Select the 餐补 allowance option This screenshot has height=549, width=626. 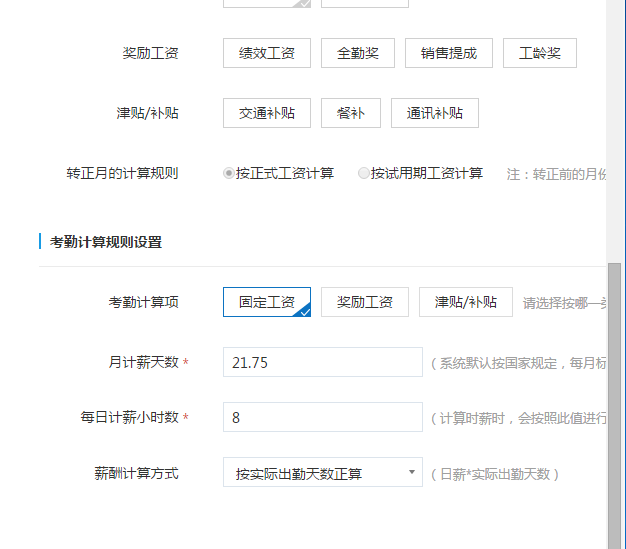pyautogui.click(x=351, y=113)
